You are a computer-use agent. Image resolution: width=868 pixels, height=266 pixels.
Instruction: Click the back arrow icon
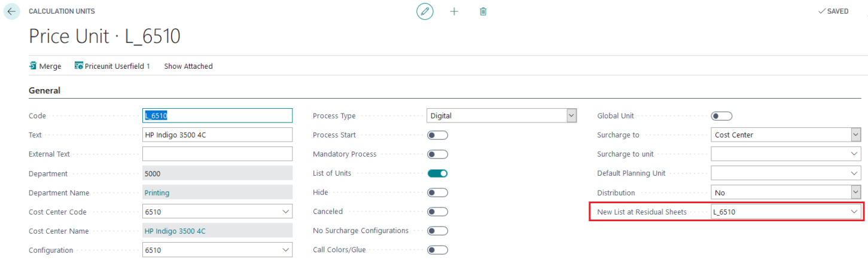[x=12, y=11]
